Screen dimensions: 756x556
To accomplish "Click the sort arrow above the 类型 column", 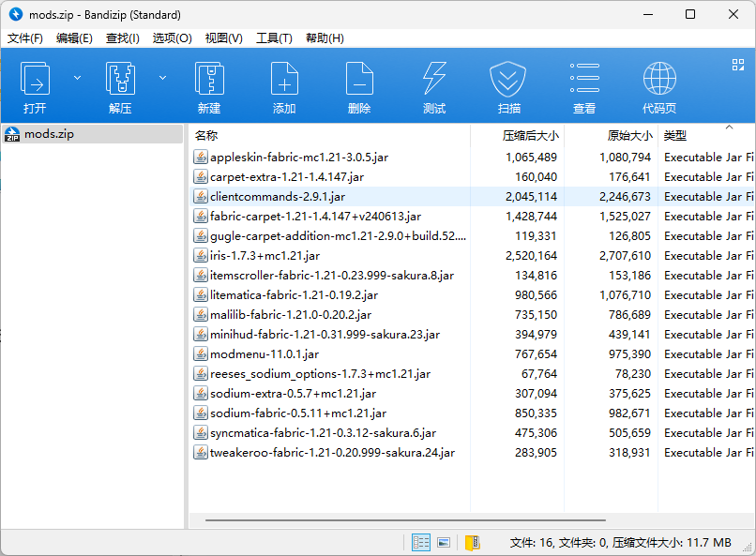I will 729,128.
